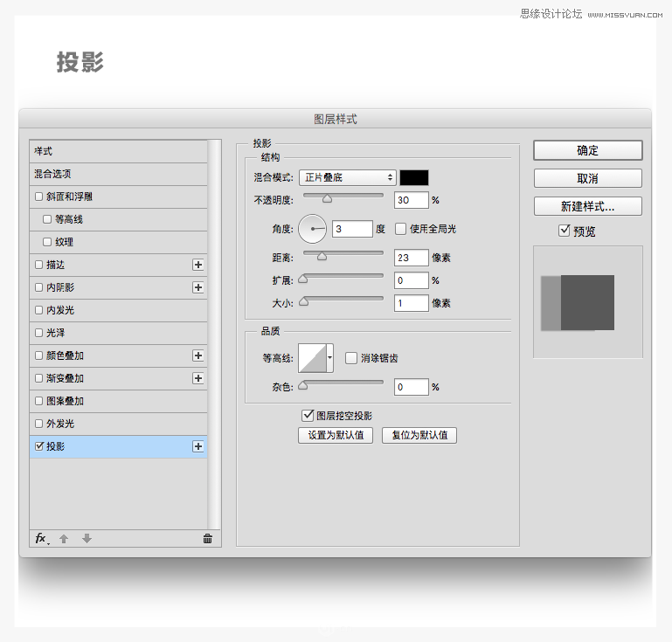Move effect down with the down arrow
This screenshot has width=672, height=642.
(x=87, y=538)
